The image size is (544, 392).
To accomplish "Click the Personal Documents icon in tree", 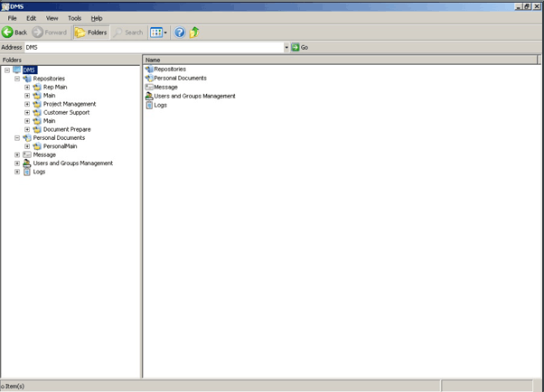I will click(x=27, y=137).
